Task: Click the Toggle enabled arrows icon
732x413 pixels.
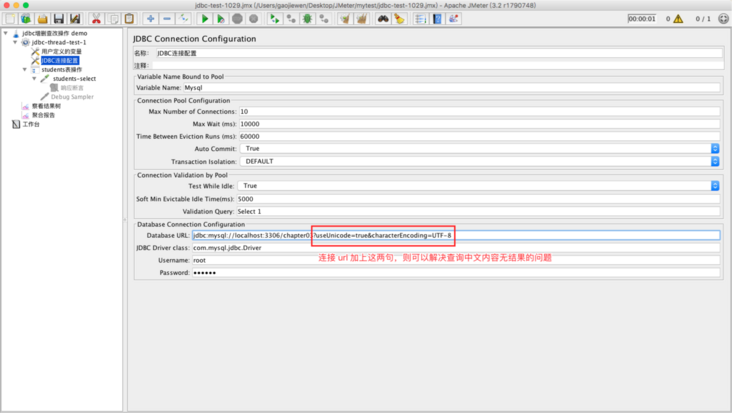Action: (x=183, y=19)
